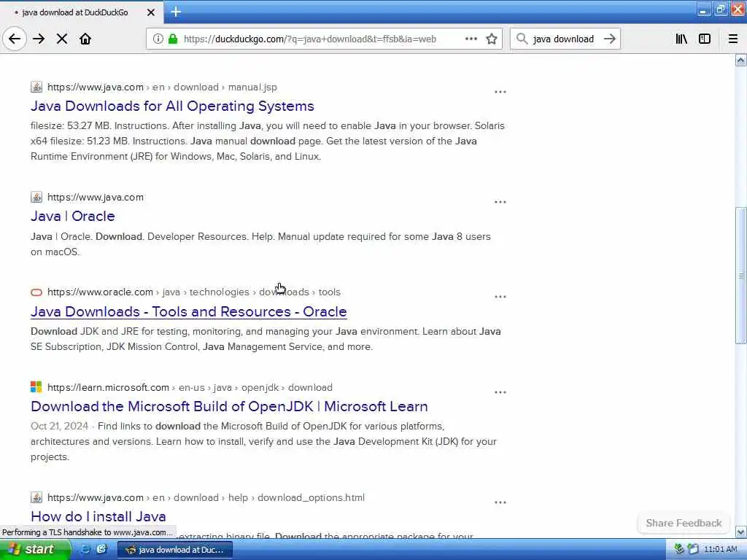Click the java.com manual.jsp URL breadcrumb

pos(162,87)
